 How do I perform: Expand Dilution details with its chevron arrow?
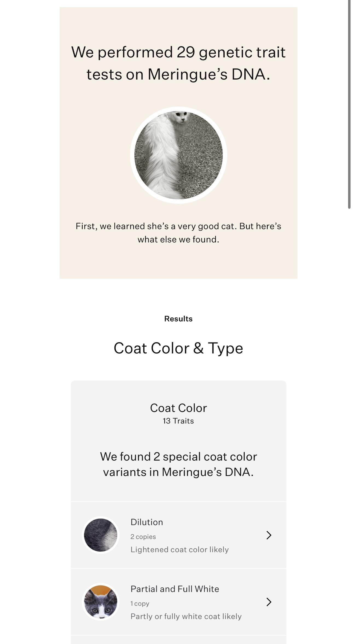[x=269, y=535]
